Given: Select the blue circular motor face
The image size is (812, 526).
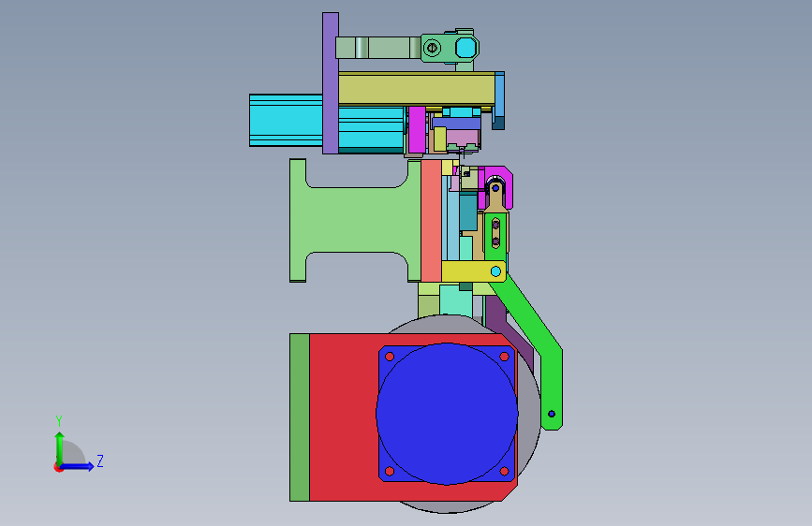Looking at the screenshot, I should click(447, 414).
